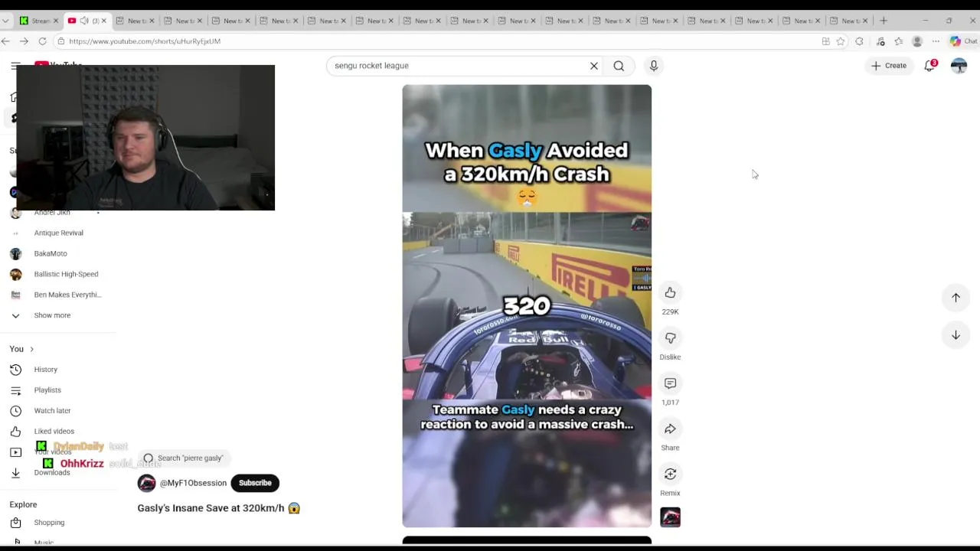Open the Create menu
Screen dimensions: 980x551
click(888, 66)
